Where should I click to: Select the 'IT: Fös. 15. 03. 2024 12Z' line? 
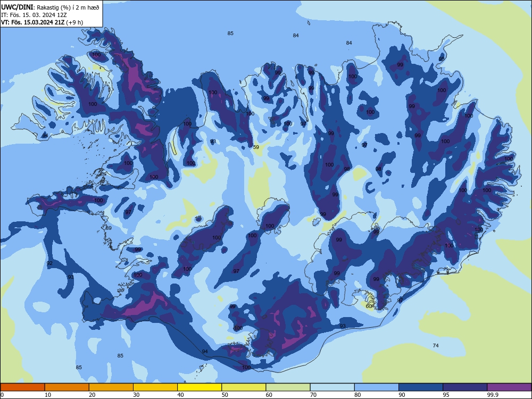[34, 15]
